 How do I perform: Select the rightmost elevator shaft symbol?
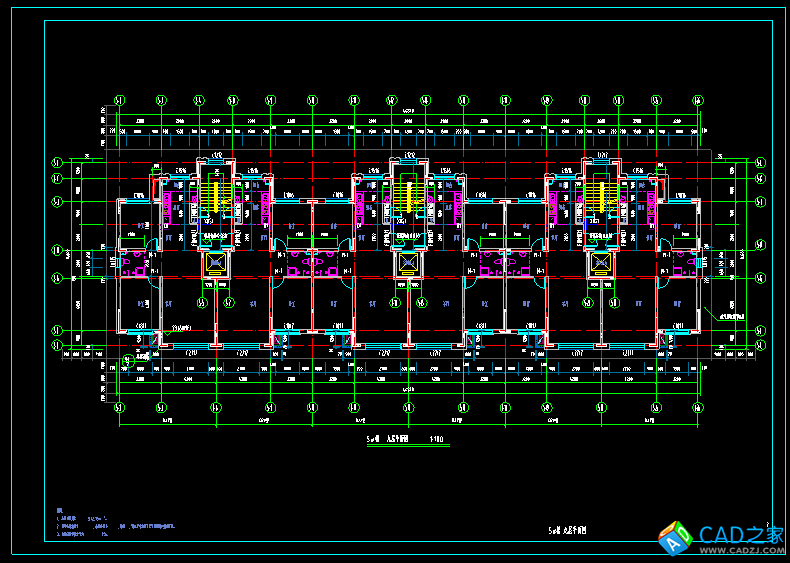(600, 263)
